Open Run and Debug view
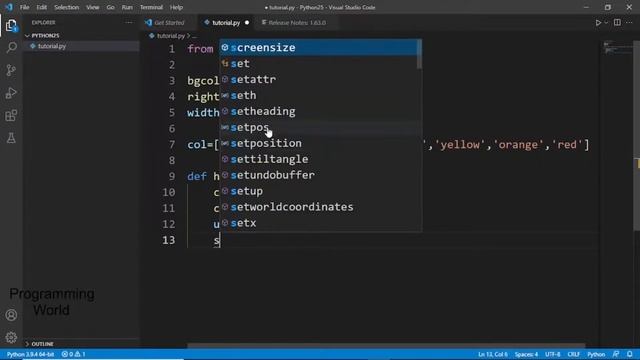Viewport: 640px width, 360px height. coord(11,93)
